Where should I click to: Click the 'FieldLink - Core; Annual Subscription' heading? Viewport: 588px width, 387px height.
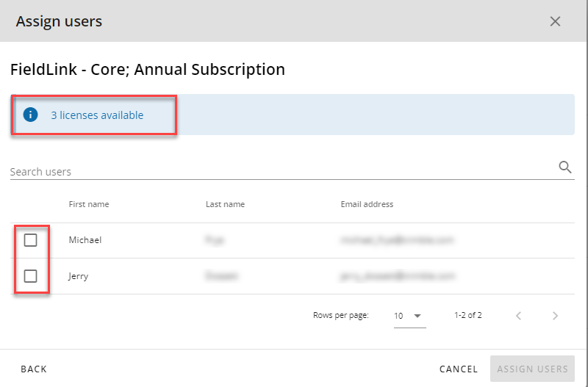[x=148, y=69]
